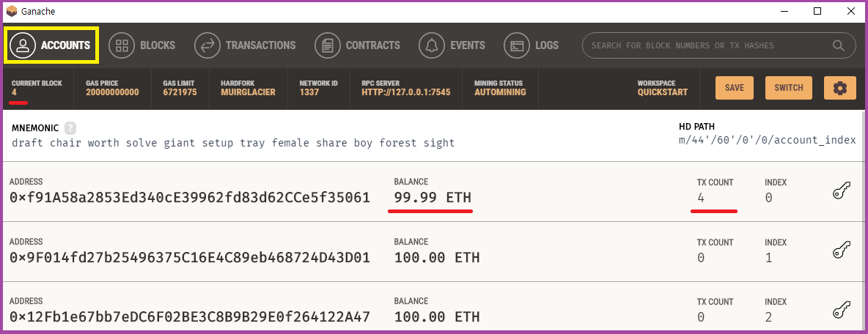The height and width of the screenshot is (334, 868).
Task: Show the Logs tab
Action: (532, 45)
